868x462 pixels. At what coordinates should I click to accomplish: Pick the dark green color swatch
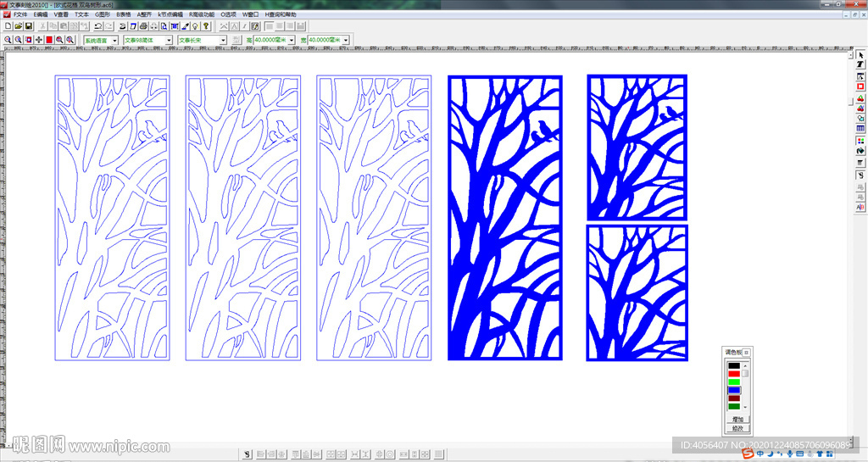(x=734, y=406)
